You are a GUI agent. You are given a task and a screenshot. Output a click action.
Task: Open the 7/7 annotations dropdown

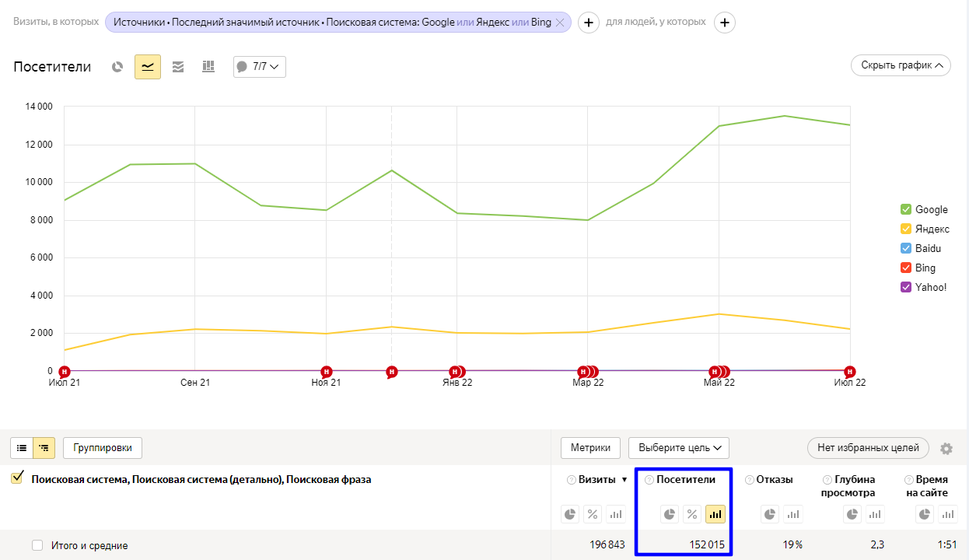point(260,67)
